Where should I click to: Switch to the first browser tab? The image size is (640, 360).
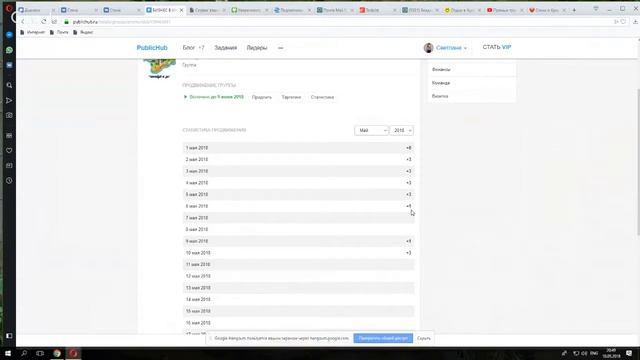[x=36, y=10]
